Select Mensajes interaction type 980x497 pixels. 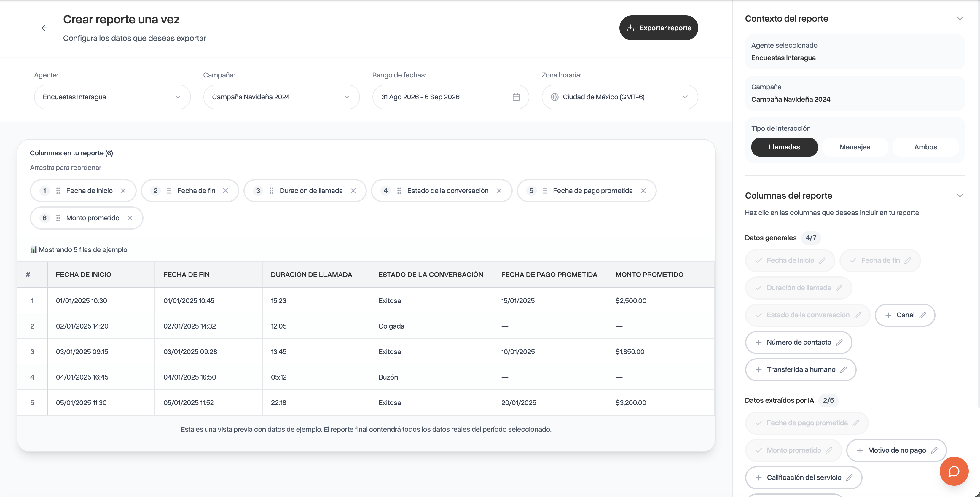(x=855, y=147)
